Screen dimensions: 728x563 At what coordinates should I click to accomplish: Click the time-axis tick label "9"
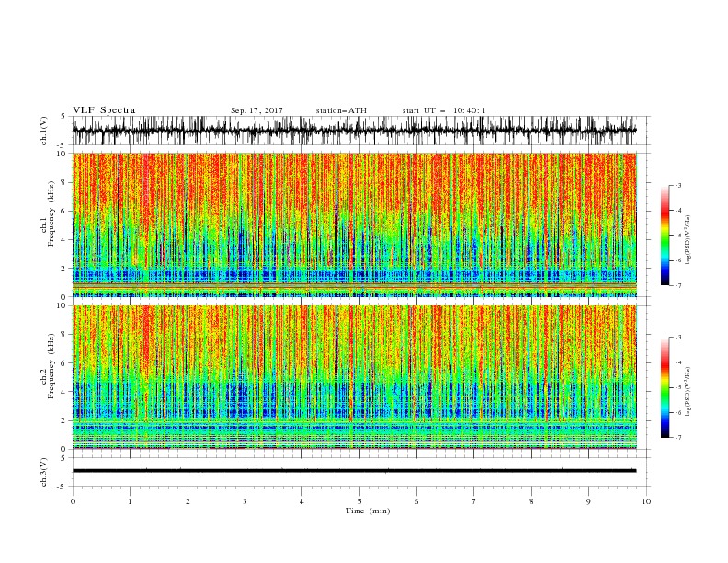click(588, 501)
